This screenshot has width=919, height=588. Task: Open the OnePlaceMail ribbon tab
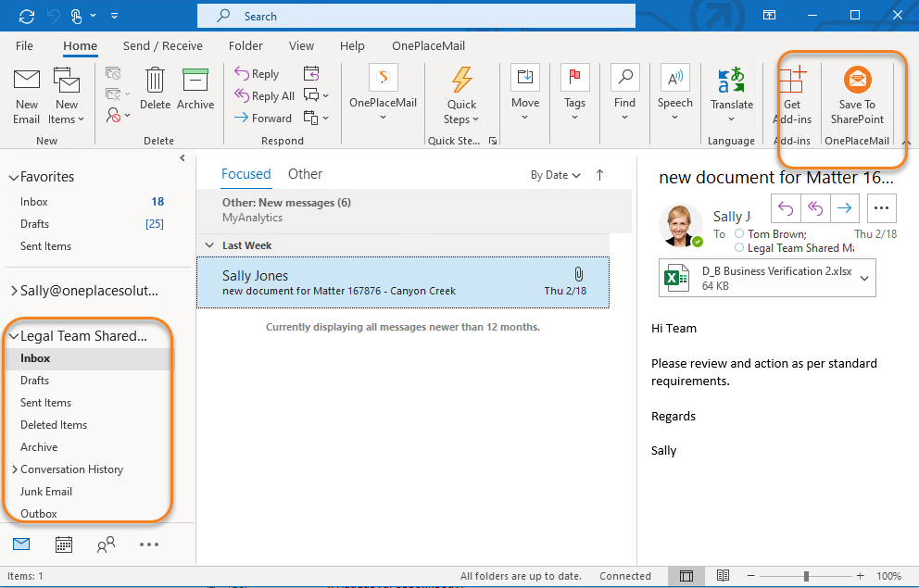click(x=428, y=45)
